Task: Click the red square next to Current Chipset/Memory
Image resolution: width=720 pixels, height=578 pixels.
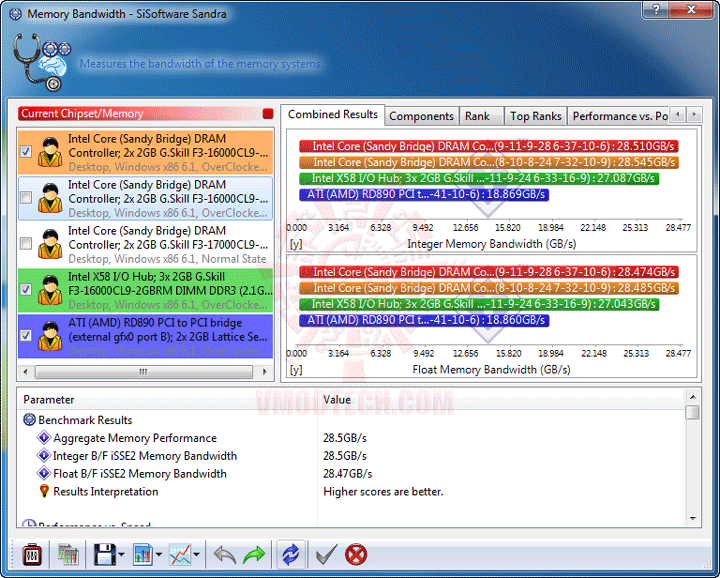Action: (x=268, y=113)
